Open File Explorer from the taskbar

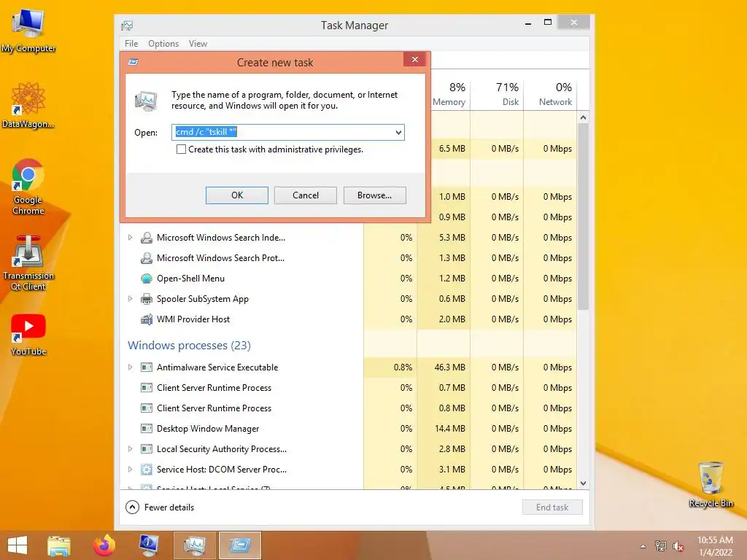pos(59,545)
